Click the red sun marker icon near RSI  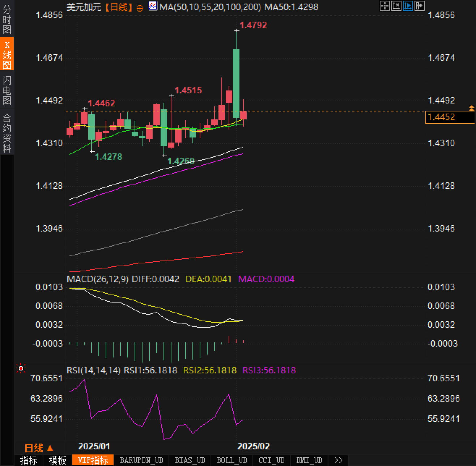pyautogui.click(x=21, y=369)
